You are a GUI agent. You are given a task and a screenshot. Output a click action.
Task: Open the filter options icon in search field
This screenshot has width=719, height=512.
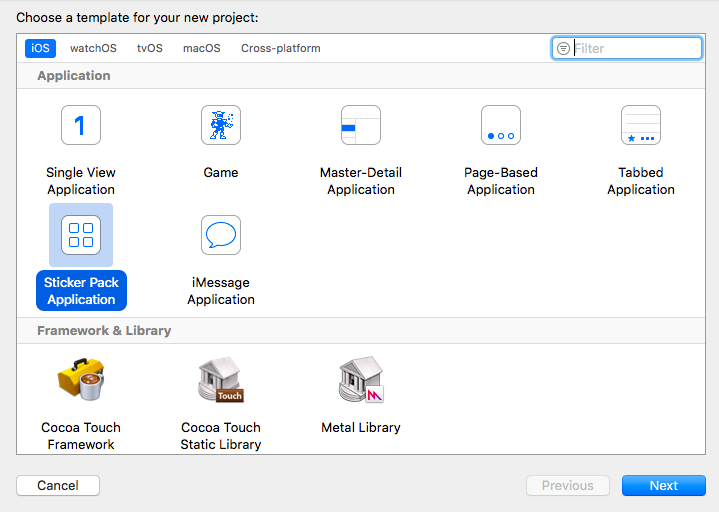563,48
